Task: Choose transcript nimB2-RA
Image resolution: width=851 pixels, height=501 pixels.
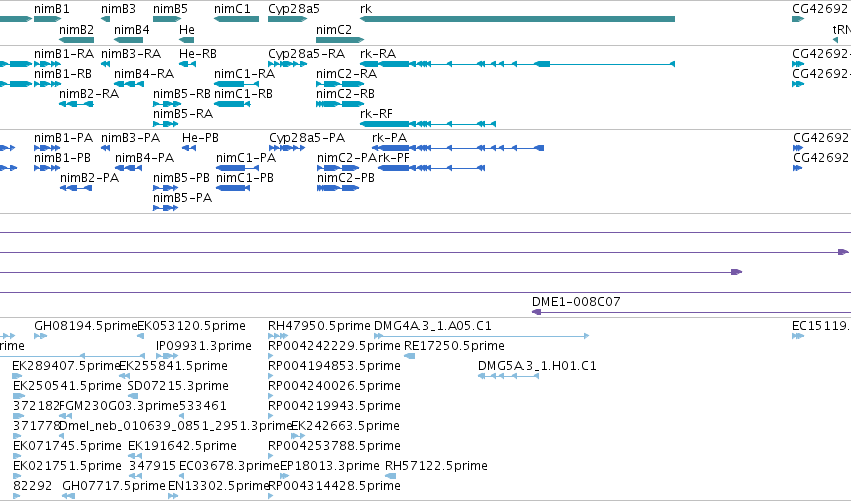Action: point(76,104)
